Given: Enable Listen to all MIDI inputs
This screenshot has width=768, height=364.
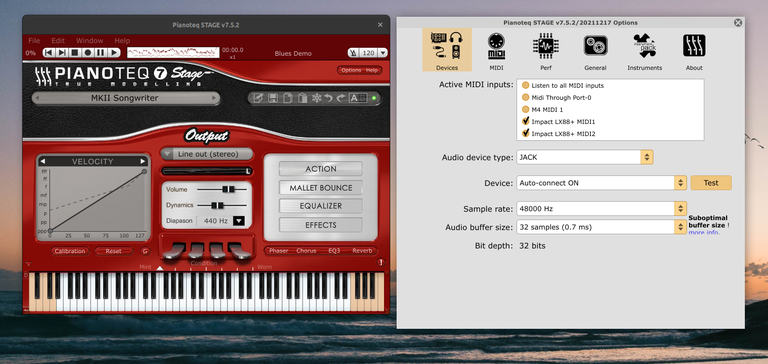Looking at the screenshot, I should [526, 85].
